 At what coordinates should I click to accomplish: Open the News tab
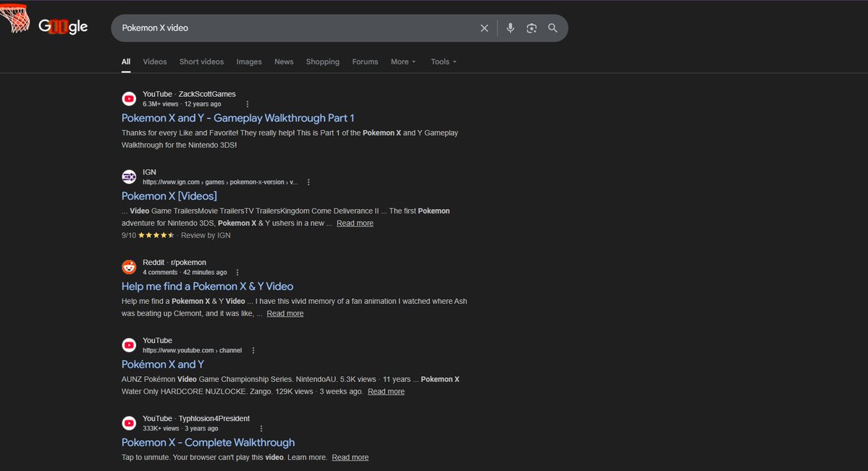tap(284, 62)
